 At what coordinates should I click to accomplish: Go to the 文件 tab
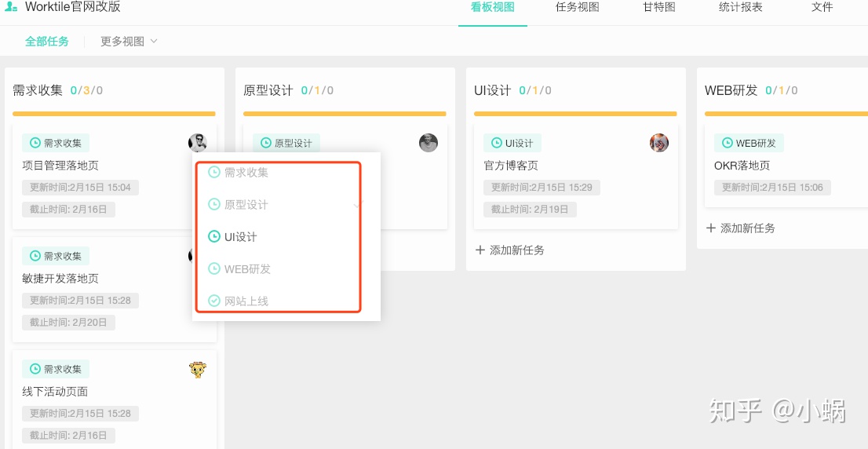pos(822,7)
